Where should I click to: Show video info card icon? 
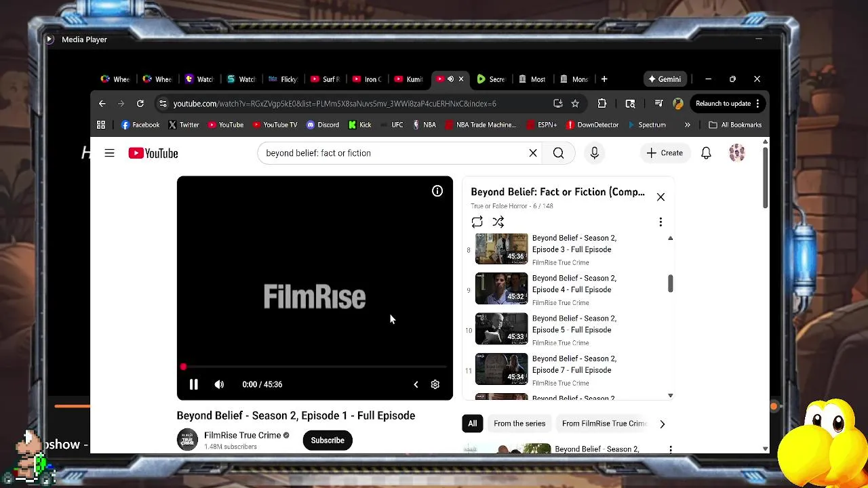[x=437, y=191]
